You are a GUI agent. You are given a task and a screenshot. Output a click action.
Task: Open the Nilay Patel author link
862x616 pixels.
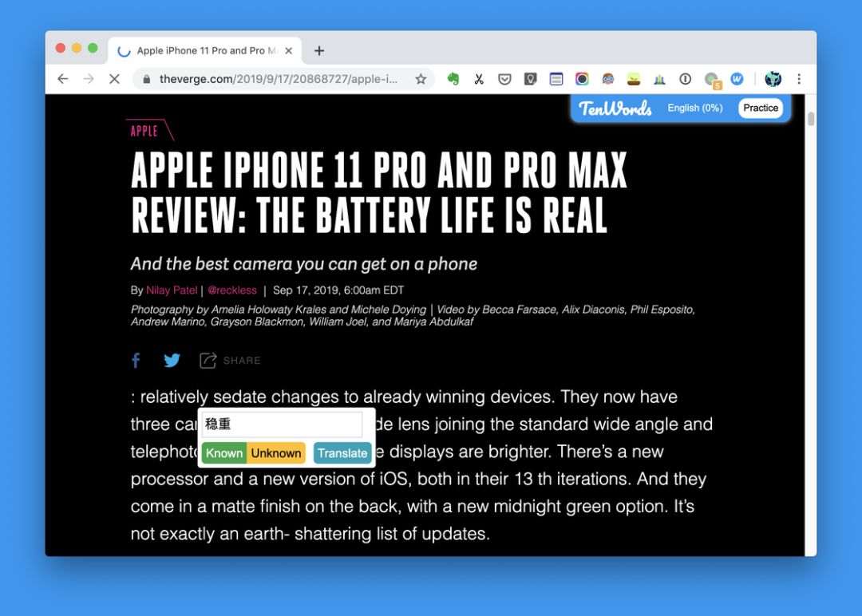pos(172,290)
